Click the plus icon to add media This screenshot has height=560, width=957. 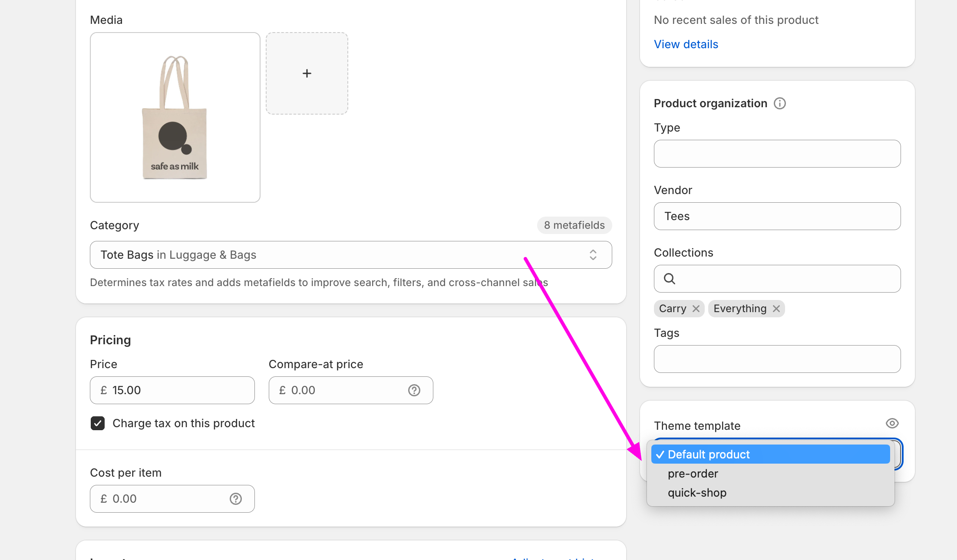click(307, 73)
